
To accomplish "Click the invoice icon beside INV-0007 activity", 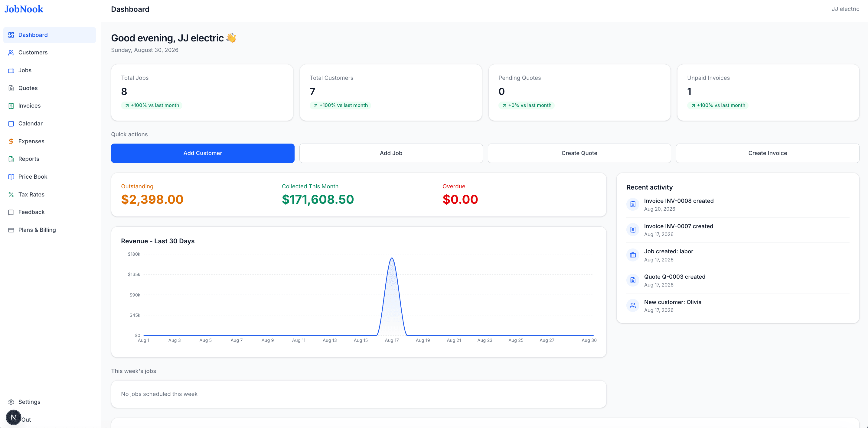I will point(633,230).
